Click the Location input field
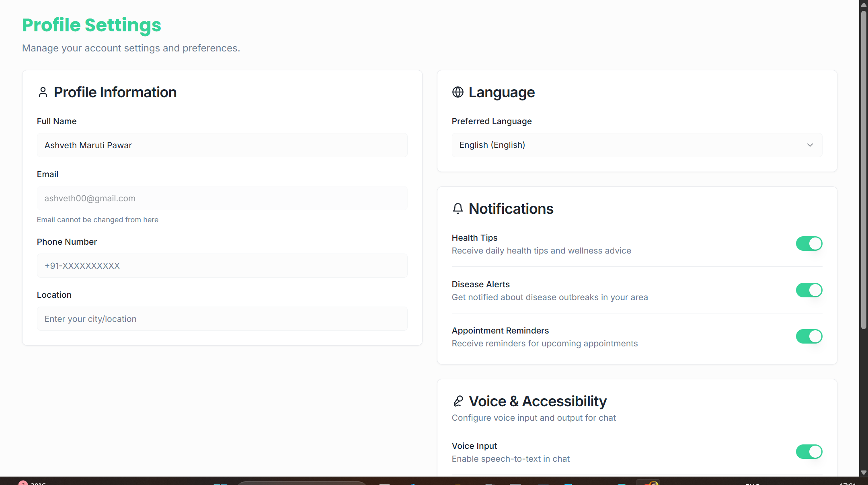 [x=222, y=319]
